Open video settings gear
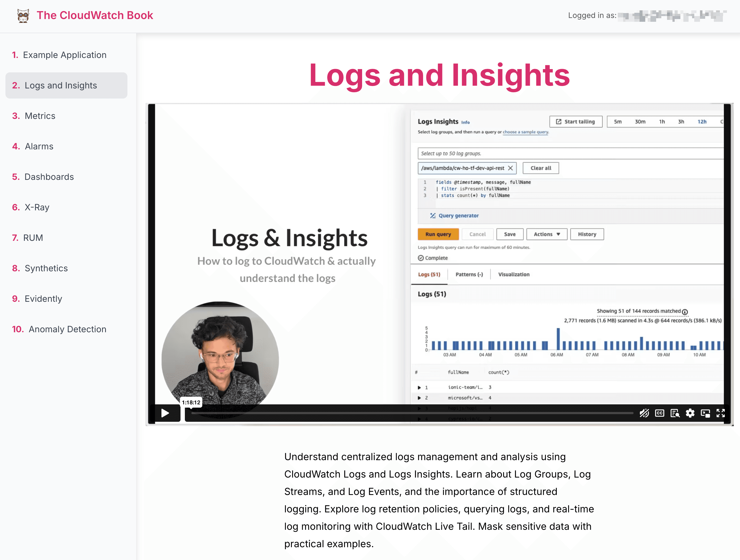Image resolution: width=740 pixels, height=560 pixels. (x=690, y=413)
